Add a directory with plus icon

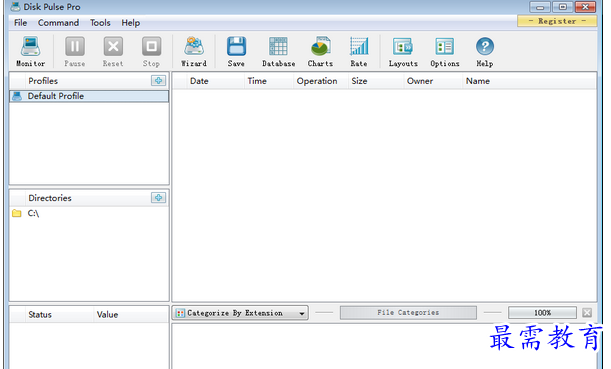[158, 198]
